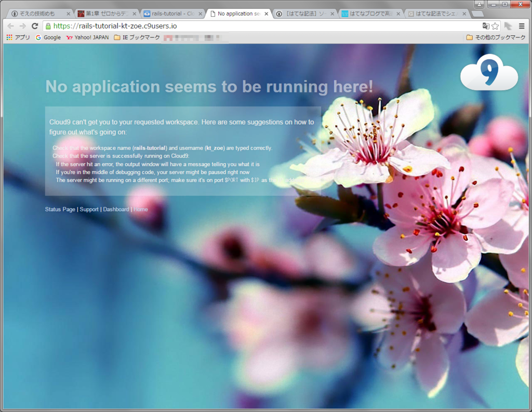
Task: Close the 第1章 ゼロから tab
Action: pyautogui.click(x=135, y=14)
